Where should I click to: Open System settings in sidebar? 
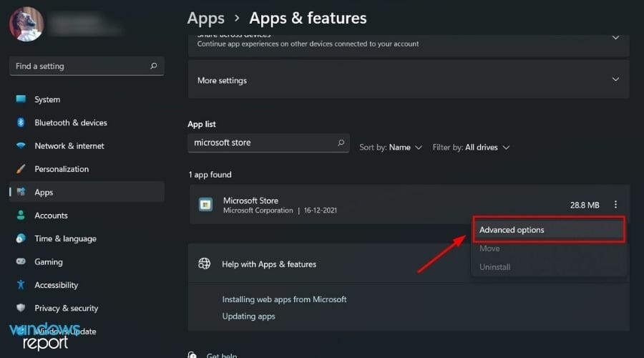click(x=87, y=100)
